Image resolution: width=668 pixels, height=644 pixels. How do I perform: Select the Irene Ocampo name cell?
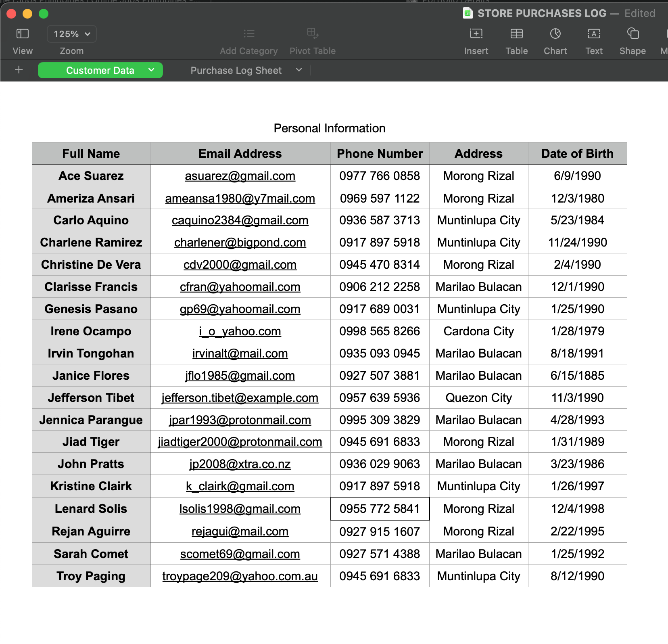point(91,331)
